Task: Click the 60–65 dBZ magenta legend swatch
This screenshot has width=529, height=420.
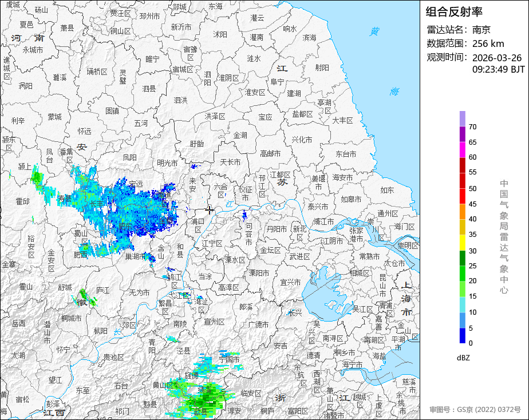Action: point(462,150)
